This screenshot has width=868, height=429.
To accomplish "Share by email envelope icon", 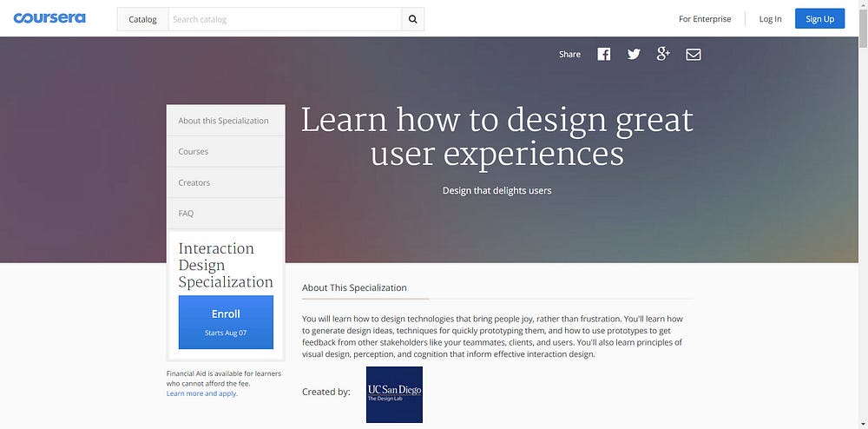I will 693,54.
